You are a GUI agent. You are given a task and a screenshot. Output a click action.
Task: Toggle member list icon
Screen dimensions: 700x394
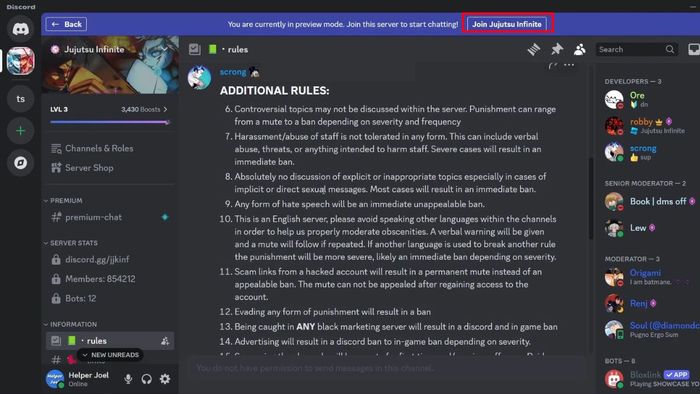pos(579,49)
